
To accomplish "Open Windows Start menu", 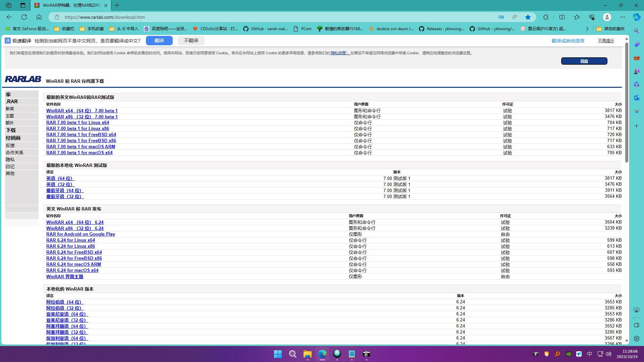I will click(278, 354).
